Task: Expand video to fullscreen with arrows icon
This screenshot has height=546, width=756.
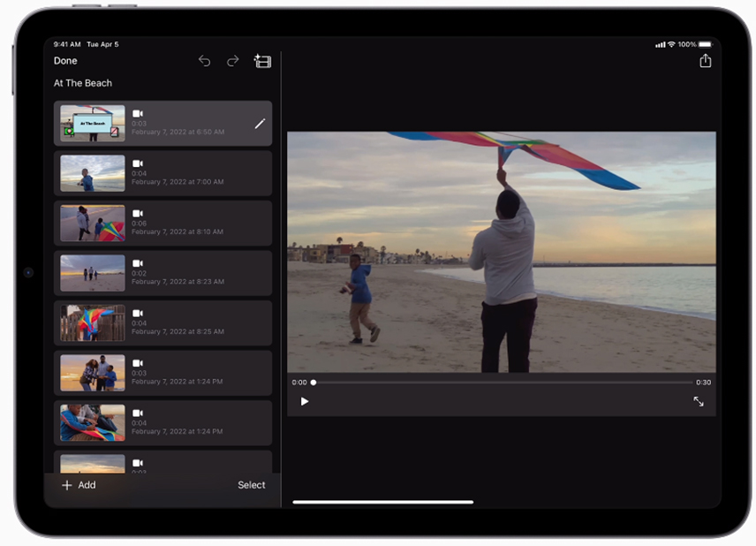Action: pyautogui.click(x=699, y=401)
